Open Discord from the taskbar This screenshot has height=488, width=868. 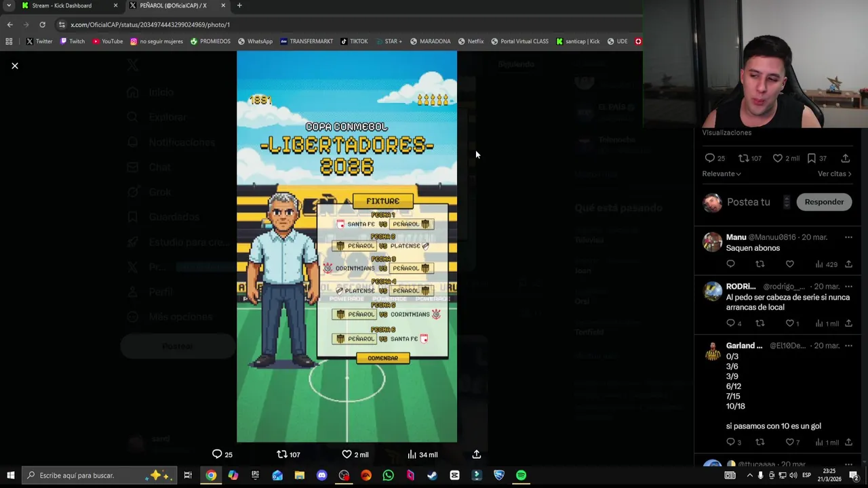tap(321, 475)
